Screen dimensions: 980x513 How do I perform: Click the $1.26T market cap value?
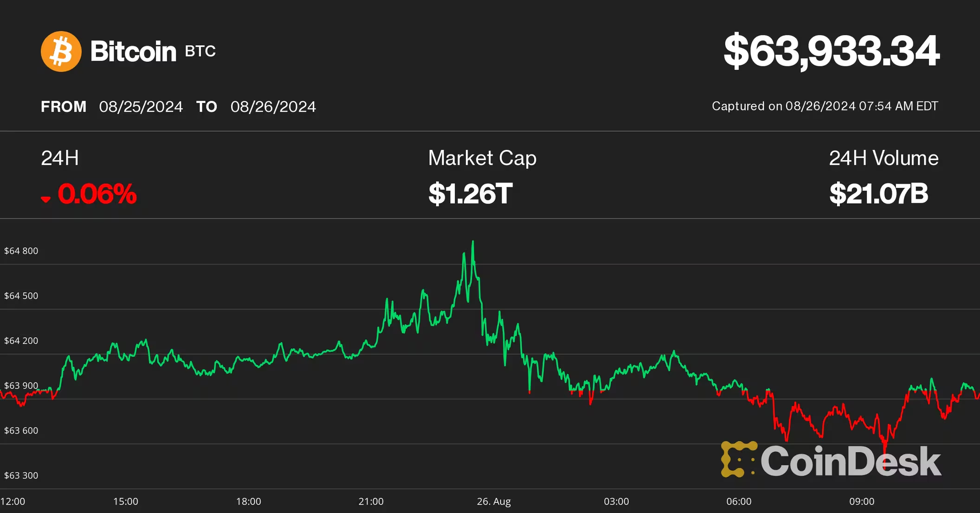point(470,194)
